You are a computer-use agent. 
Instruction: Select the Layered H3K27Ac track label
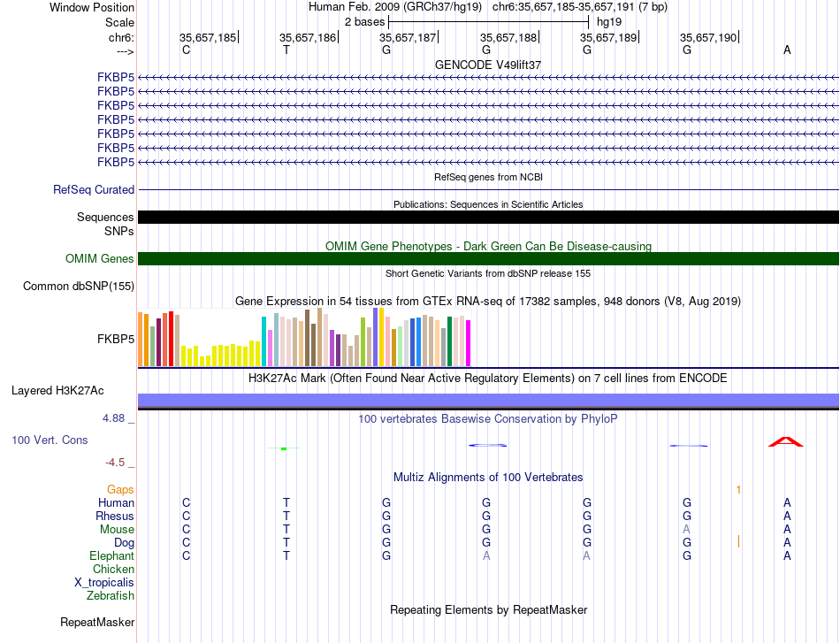[57, 391]
